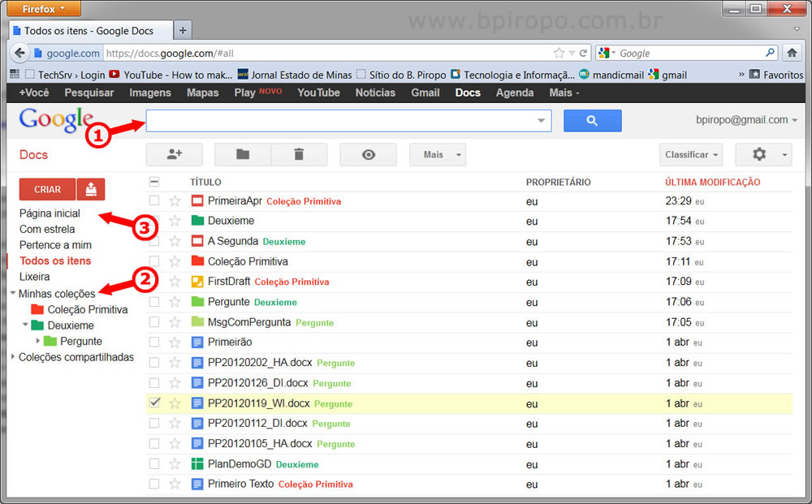Check the Pergunte collection row checkbox

[x=154, y=301]
